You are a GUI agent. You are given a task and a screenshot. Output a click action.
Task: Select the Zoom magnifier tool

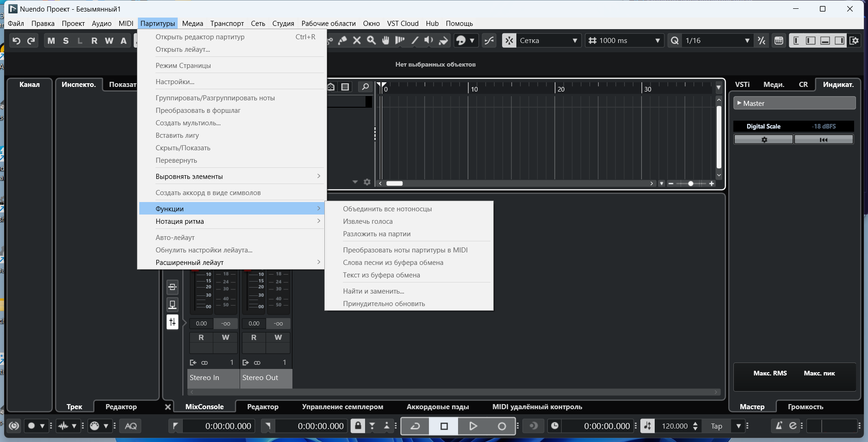371,41
